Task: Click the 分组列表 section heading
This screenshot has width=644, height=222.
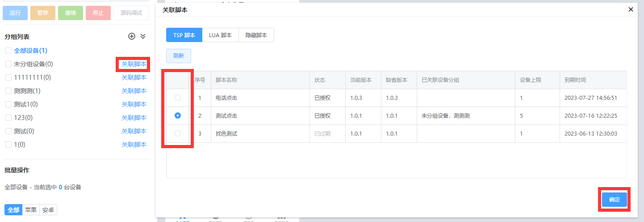Action: click(x=17, y=36)
